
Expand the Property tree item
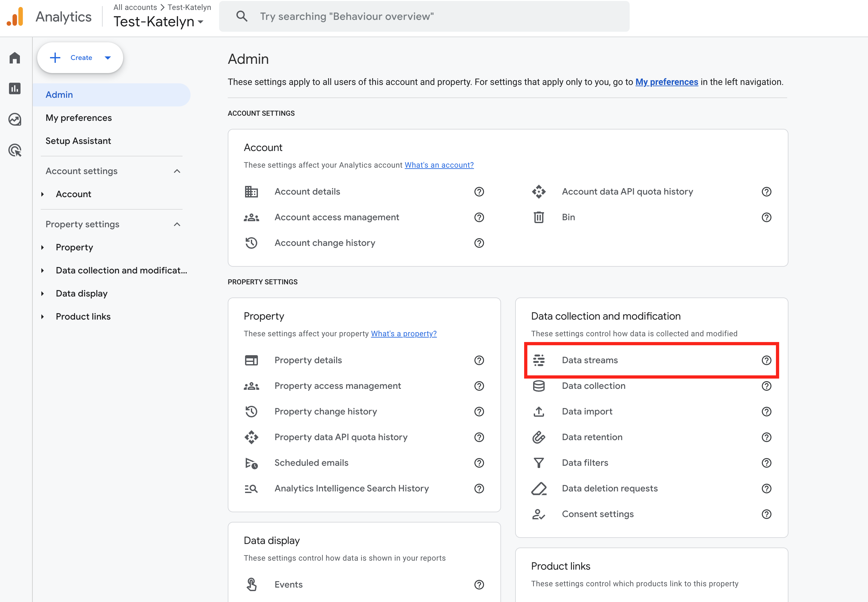click(43, 247)
